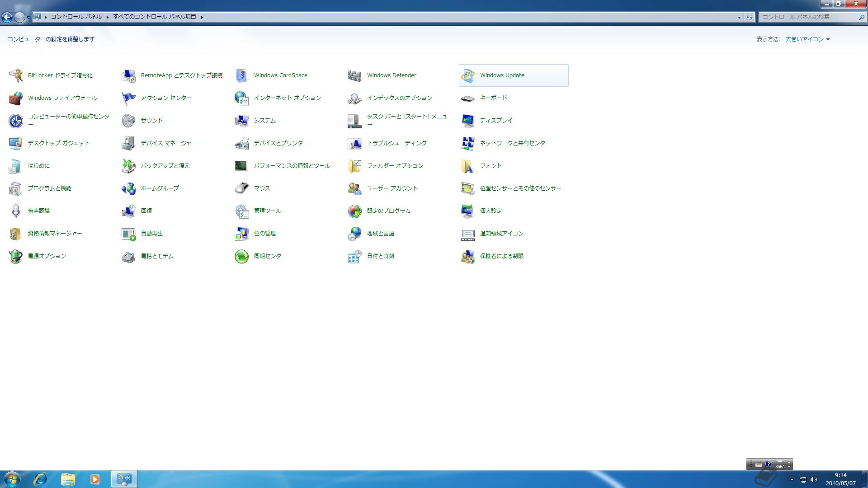
Task: Open the recent pages dropdown beside Forward
Action: [28, 17]
